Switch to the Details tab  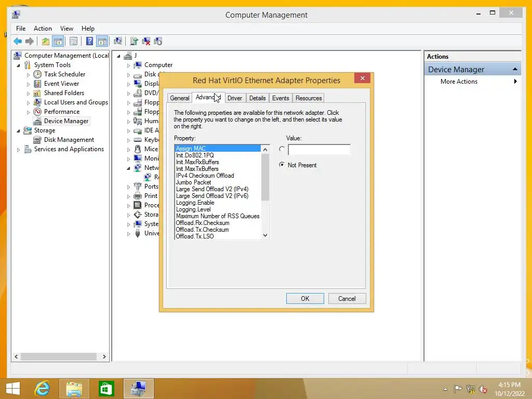click(258, 98)
